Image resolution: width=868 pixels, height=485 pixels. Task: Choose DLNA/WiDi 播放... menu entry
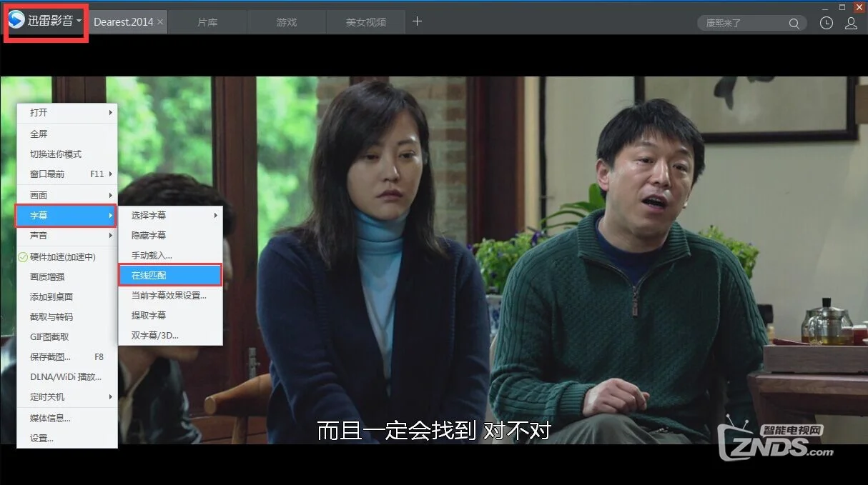(67, 376)
